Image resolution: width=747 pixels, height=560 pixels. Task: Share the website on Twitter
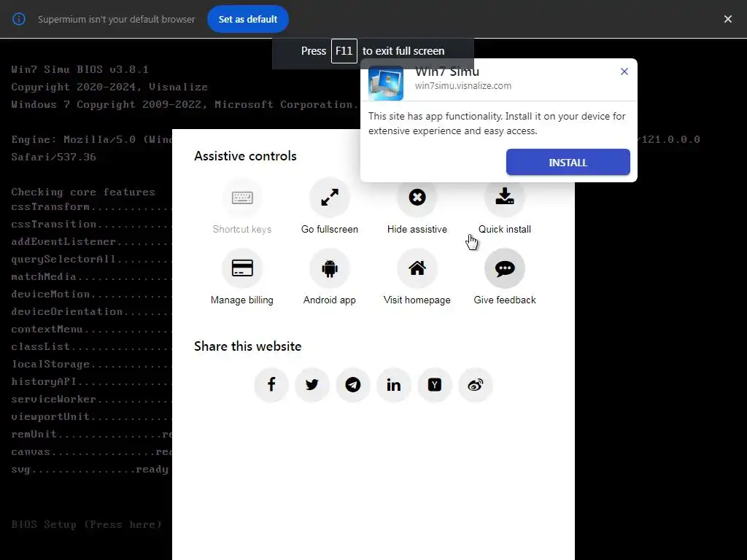tap(312, 385)
